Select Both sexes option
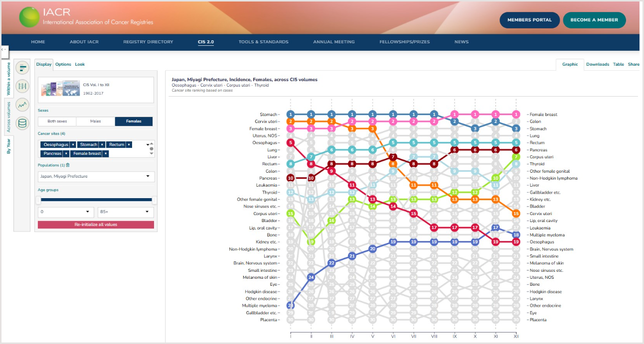644x344 pixels. tap(57, 121)
